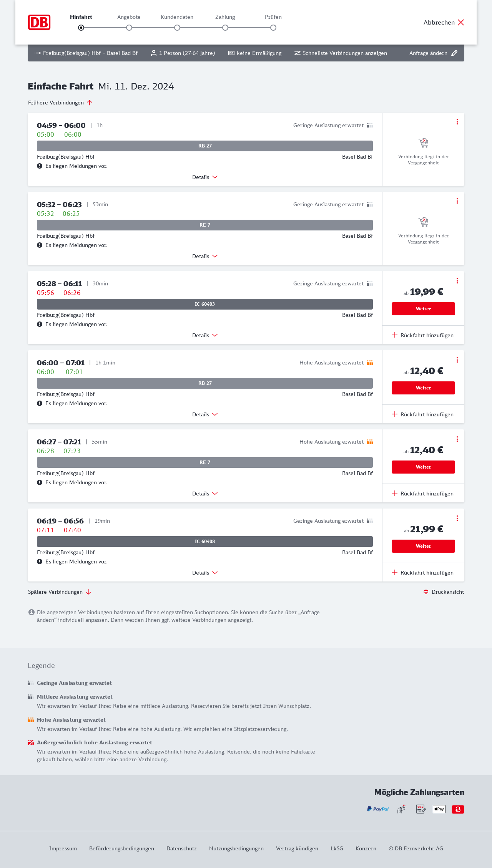Click Weiter for the 19,99 € offer
Image resolution: width=492 pixels, height=868 pixels.
423,309
